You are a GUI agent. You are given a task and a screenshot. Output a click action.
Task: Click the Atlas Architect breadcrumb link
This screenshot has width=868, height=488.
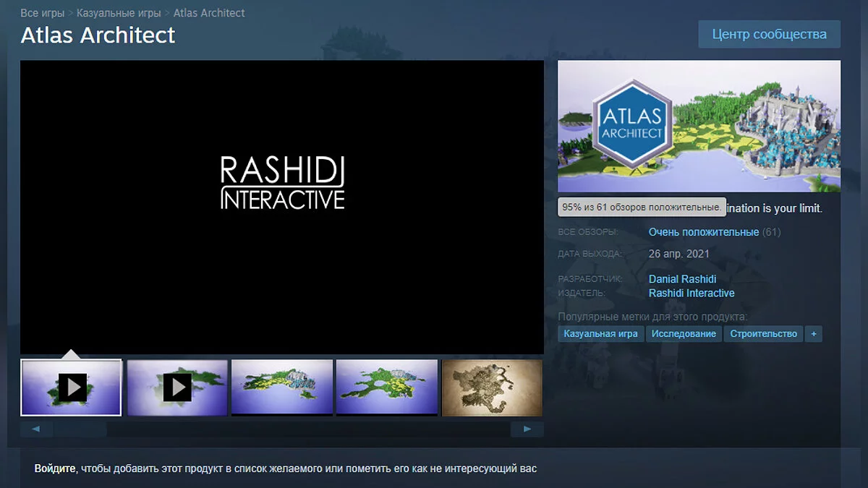point(209,13)
